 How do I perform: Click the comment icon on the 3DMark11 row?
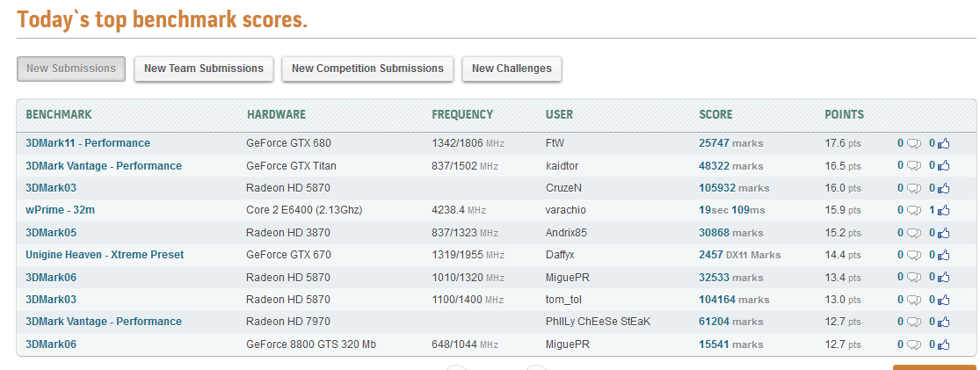coord(914,143)
